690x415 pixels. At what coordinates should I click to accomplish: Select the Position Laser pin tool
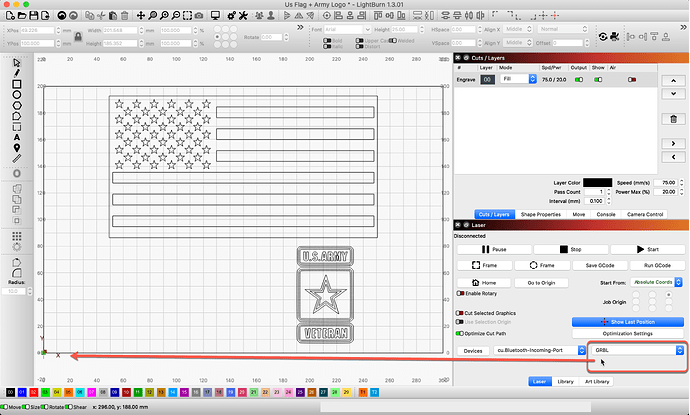[17, 148]
